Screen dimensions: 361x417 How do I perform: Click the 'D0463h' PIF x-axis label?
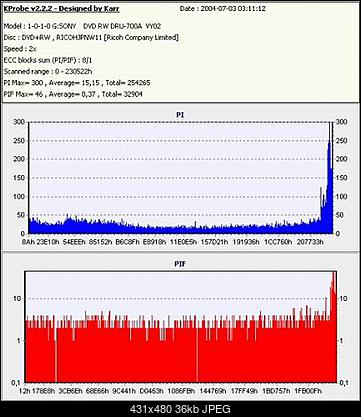click(x=151, y=391)
